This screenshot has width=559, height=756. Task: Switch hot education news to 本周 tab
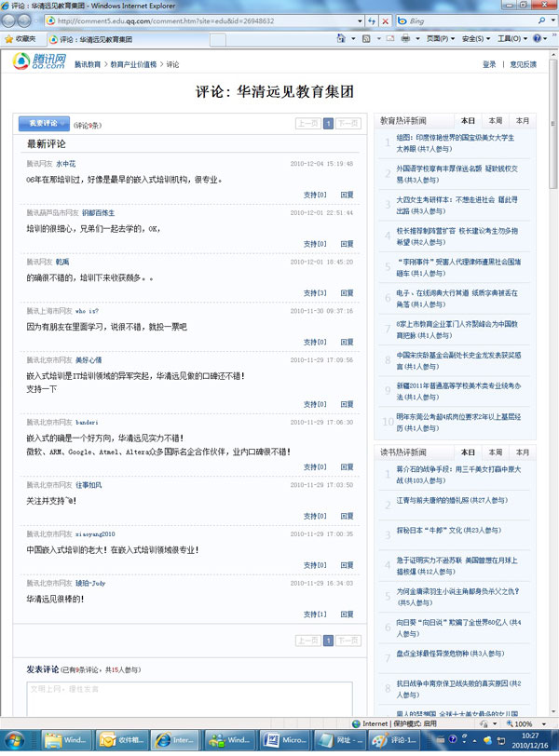point(495,121)
